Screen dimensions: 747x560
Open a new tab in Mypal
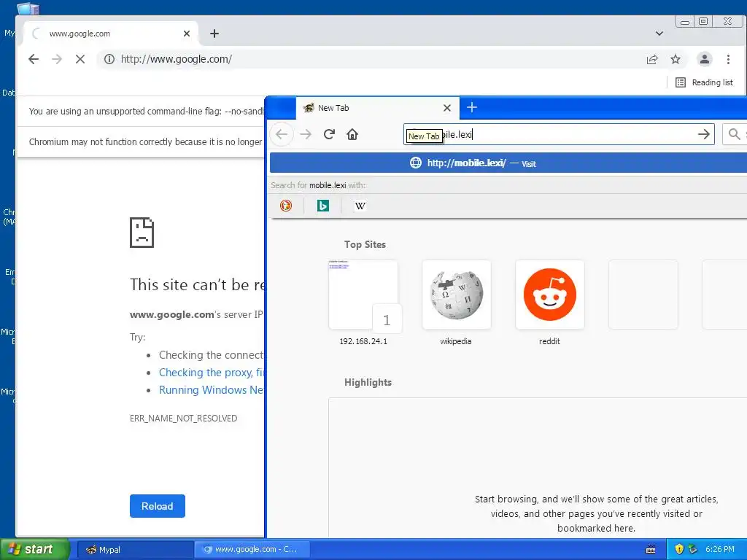pyautogui.click(x=472, y=108)
